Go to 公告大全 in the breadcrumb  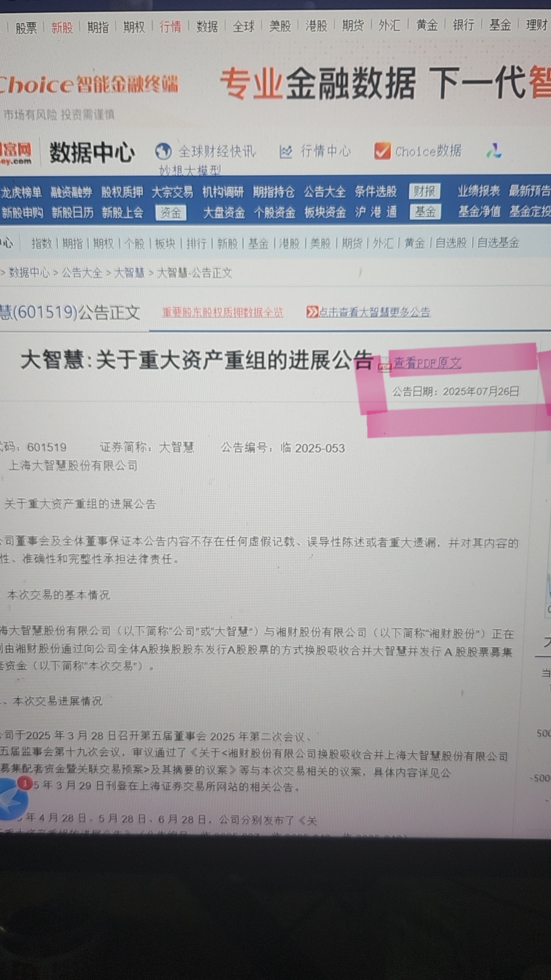click(82, 273)
